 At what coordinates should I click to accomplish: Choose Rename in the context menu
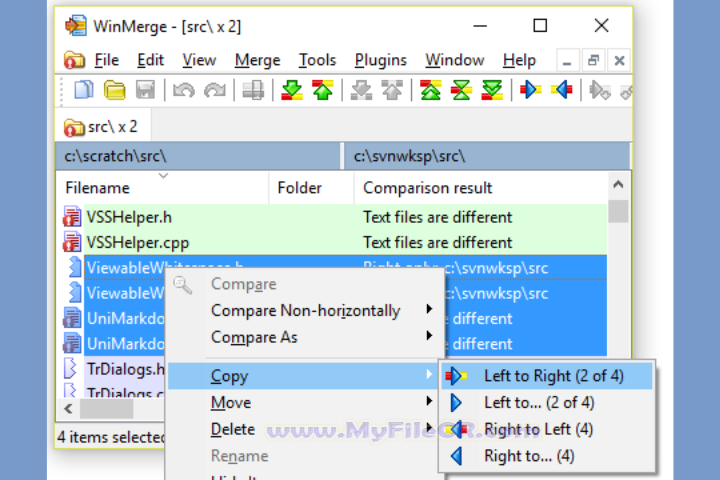coord(302,456)
